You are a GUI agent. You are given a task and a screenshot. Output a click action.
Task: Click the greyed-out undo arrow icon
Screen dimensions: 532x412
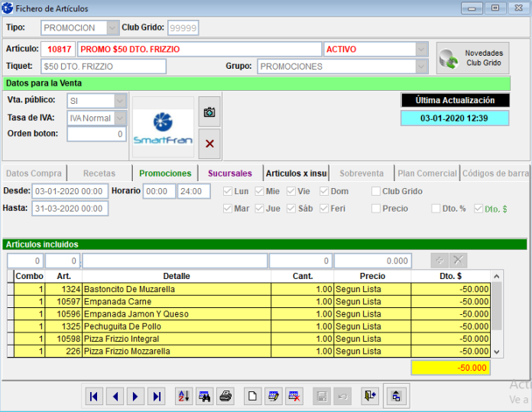(342, 396)
